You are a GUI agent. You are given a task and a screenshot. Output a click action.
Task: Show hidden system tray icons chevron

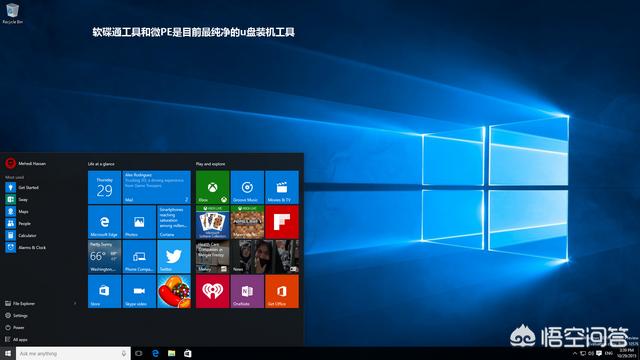(x=575, y=353)
